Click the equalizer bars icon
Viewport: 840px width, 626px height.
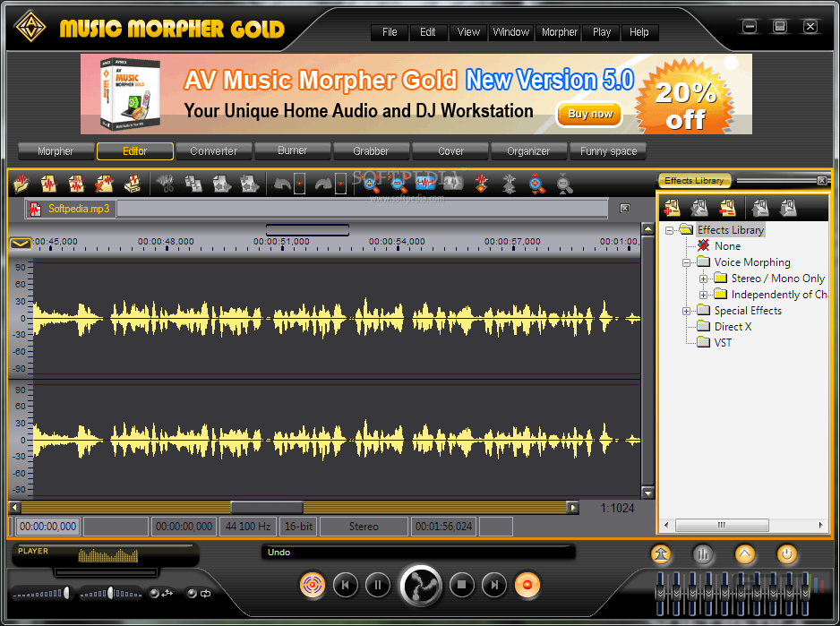point(703,554)
